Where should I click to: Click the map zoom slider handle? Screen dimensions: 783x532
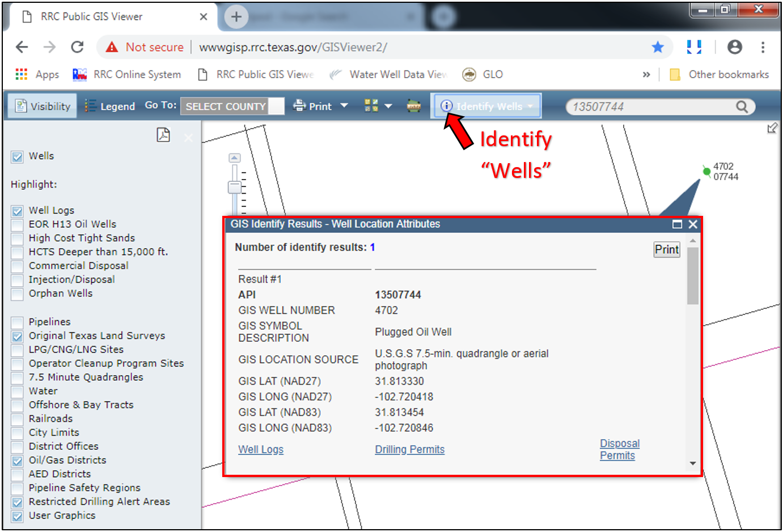click(x=234, y=187)
